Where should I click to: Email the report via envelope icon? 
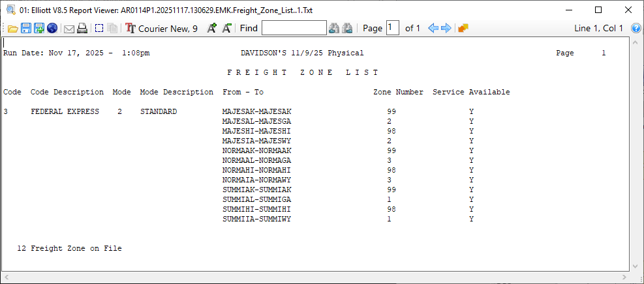click(x=69, y=28)
